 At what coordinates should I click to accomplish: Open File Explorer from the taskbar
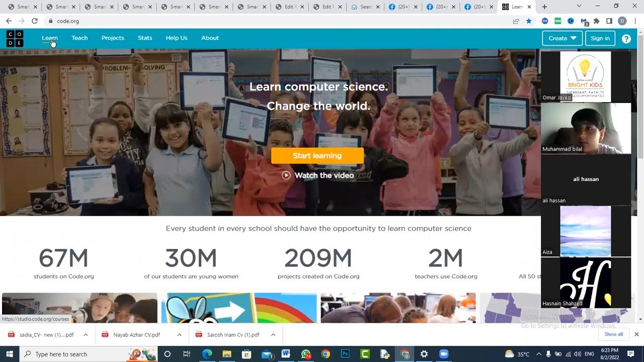tap(226, 354)
